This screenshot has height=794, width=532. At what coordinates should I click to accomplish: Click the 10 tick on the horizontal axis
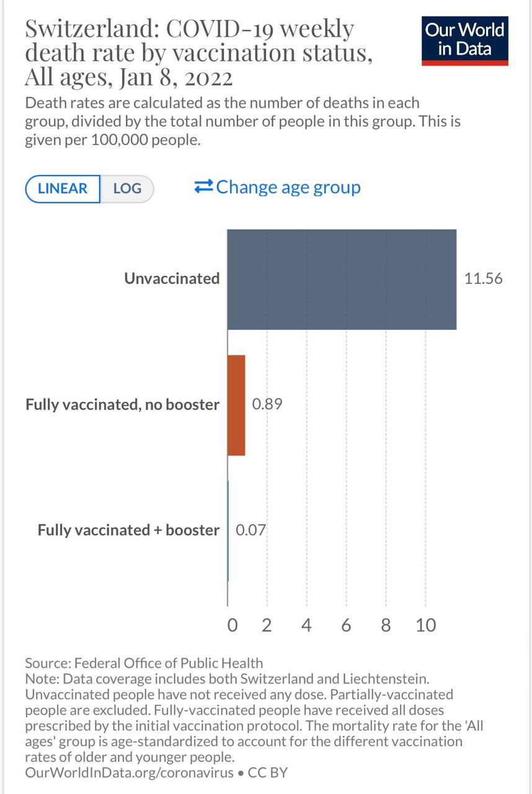tap(426, 625)
